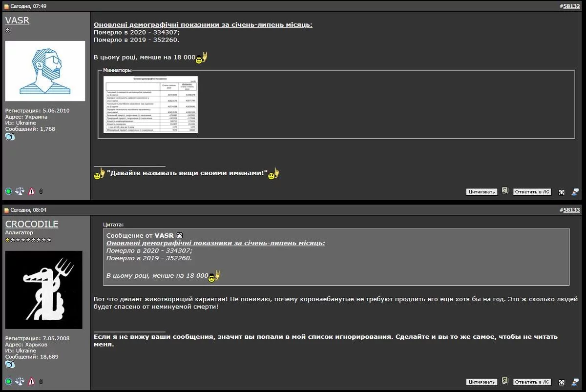The width and height of the screenshot is (586, 392).
Task: Open VASR's photo album camera icon
Action: tap(10, 137)
